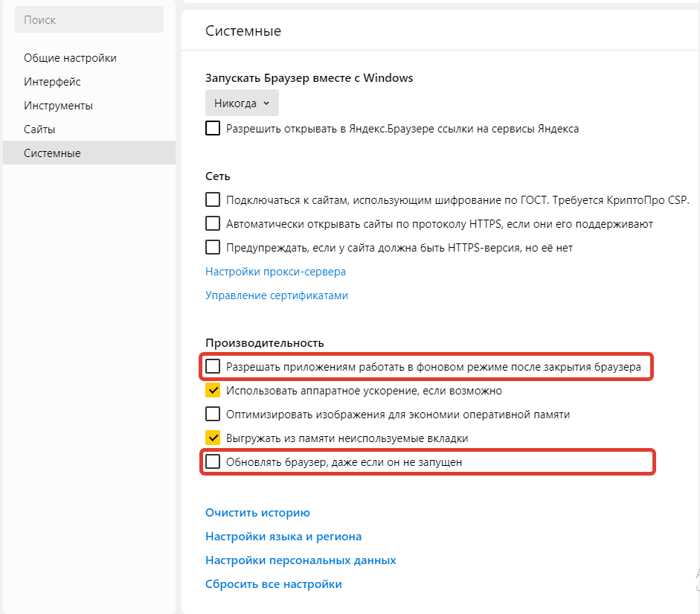This screenshot has height=614, width=700.
Task: Click the Очистить историю link
Action: point(257,513)
